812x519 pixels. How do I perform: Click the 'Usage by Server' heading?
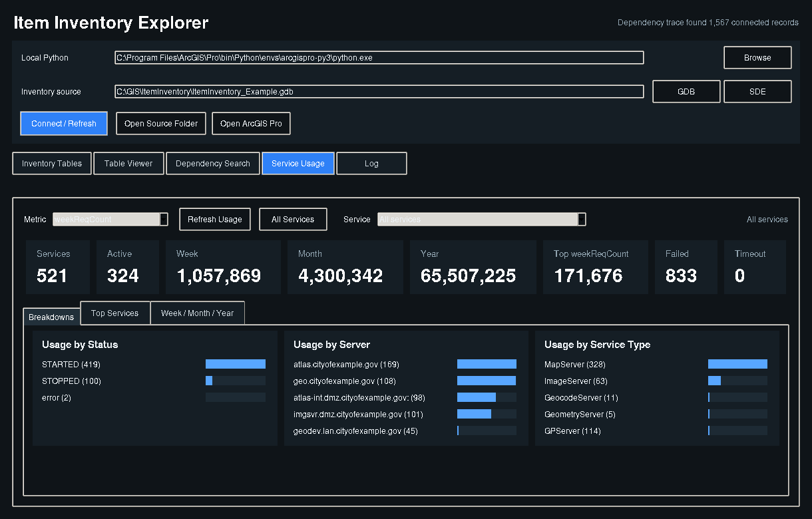(x=331, y=345)
